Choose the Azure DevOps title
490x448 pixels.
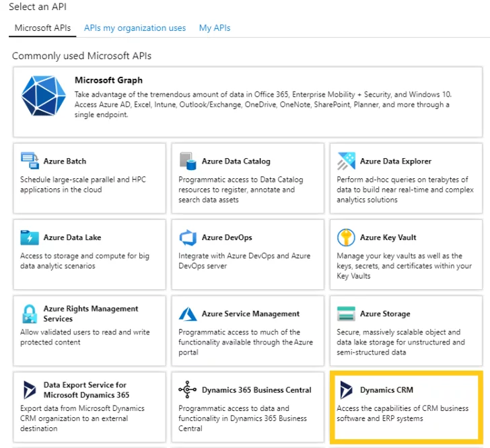227,237
